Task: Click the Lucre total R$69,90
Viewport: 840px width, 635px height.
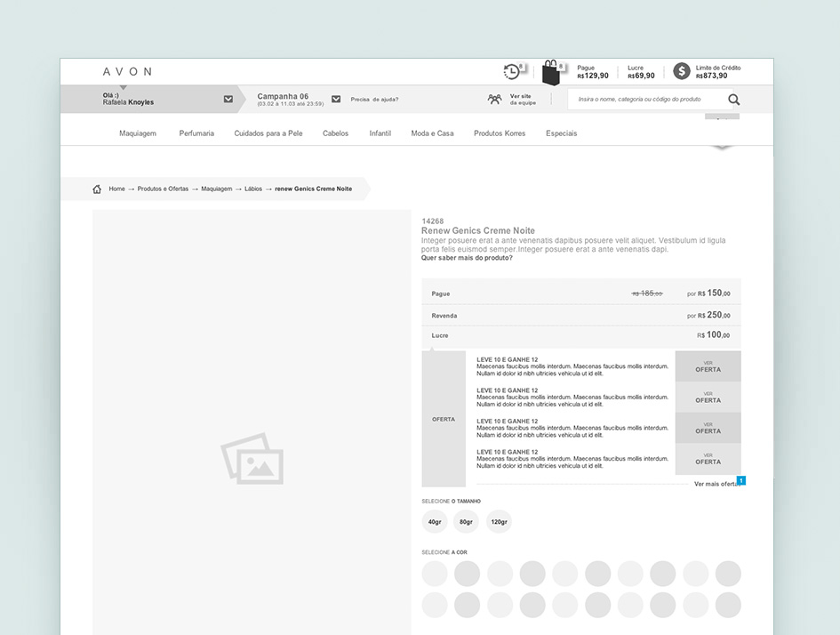Action: (x=641, y=72)
